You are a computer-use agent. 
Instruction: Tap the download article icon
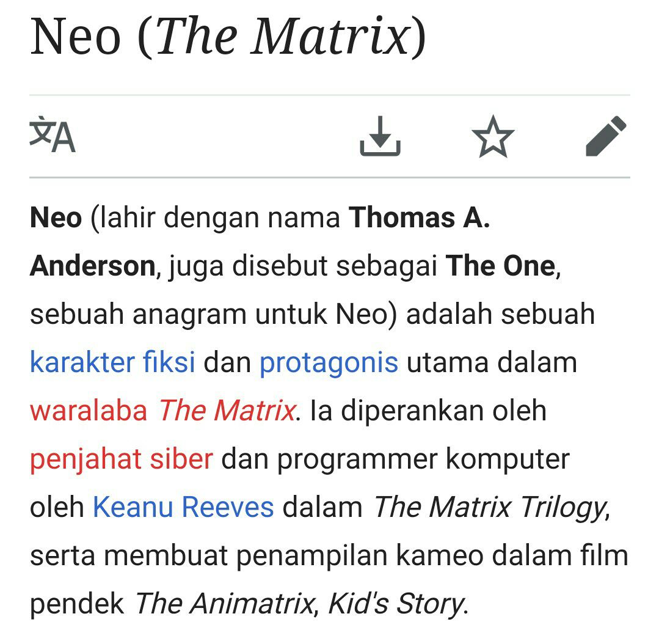coord(380,136)
